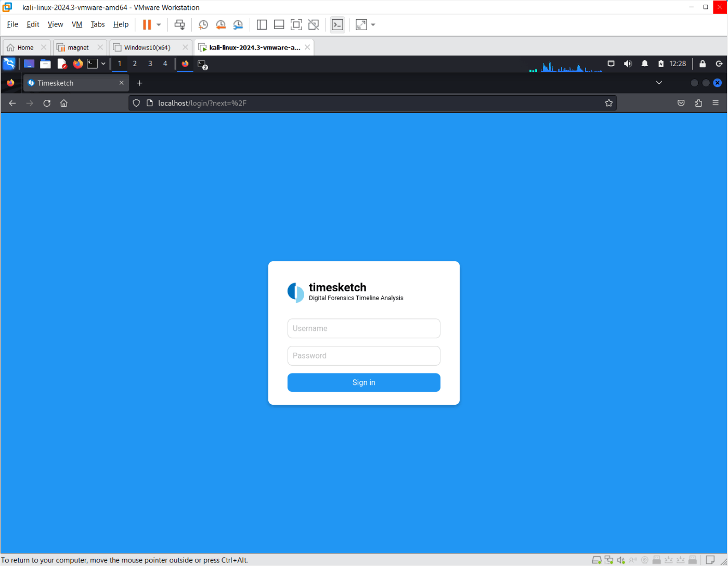The width and height of the screenshot is (728, 566).
Task: Bookmark this page with the star icon
Action: (x=608, y=103)
